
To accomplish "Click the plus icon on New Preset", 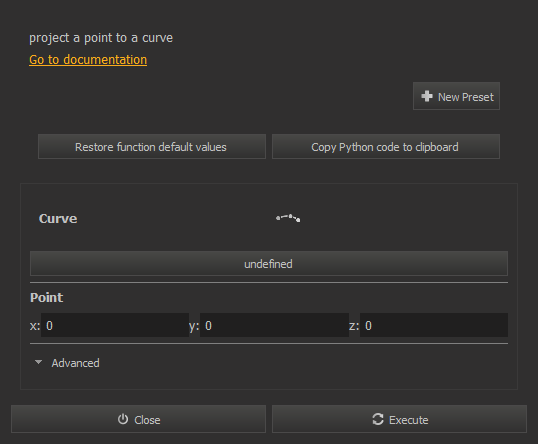I will [426, 96].
